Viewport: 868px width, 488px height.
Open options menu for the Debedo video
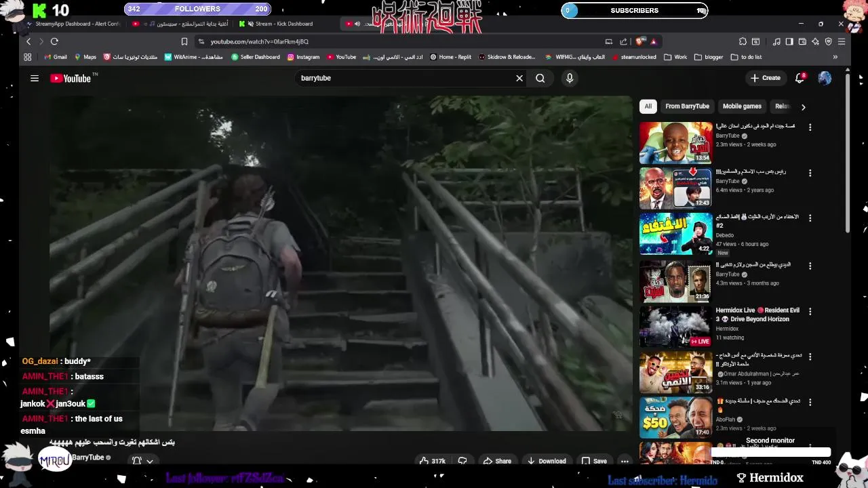[x=810, y=218]
